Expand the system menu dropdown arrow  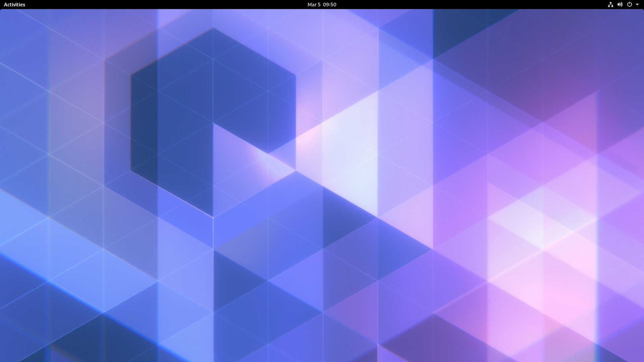pos(637,5)
